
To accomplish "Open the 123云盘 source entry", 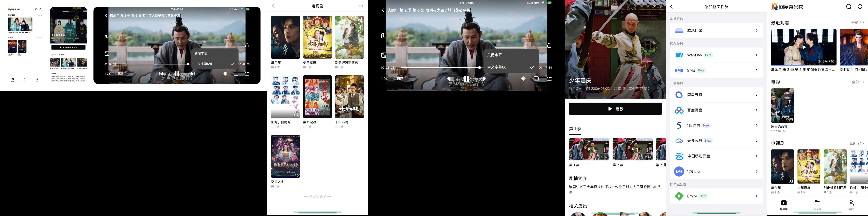I will pyautogui.click(x=716, y=172).
